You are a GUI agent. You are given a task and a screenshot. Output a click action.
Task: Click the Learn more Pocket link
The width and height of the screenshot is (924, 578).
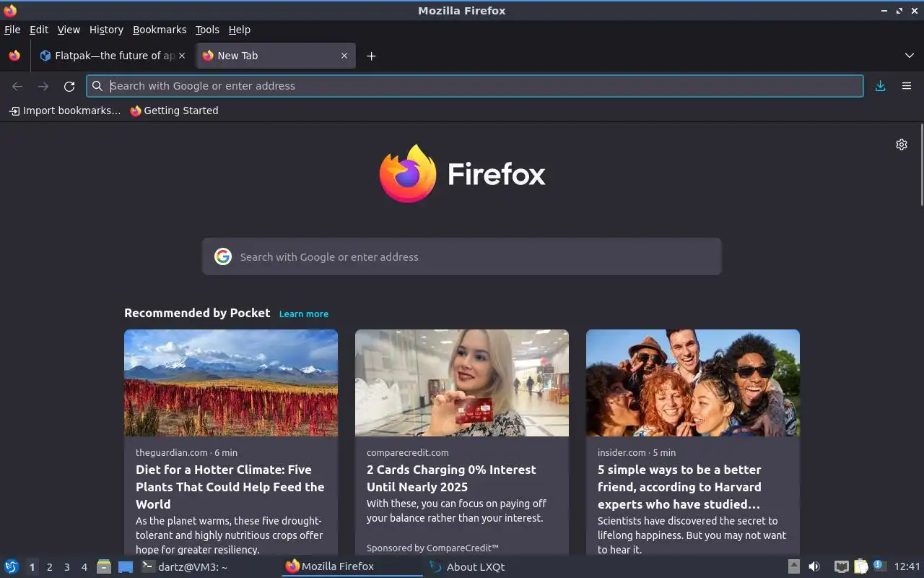point(304,314)
